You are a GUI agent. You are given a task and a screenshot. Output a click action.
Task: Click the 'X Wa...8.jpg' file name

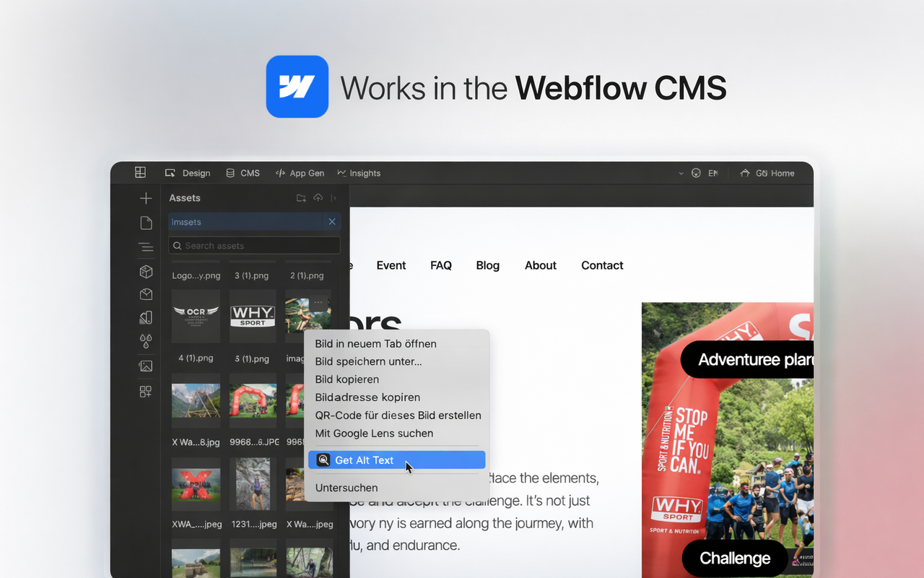tap(196, 441)
